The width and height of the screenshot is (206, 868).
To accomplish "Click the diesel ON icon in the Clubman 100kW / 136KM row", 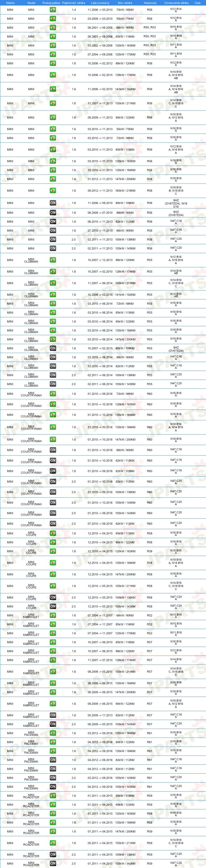I will (x=53, y=375).
